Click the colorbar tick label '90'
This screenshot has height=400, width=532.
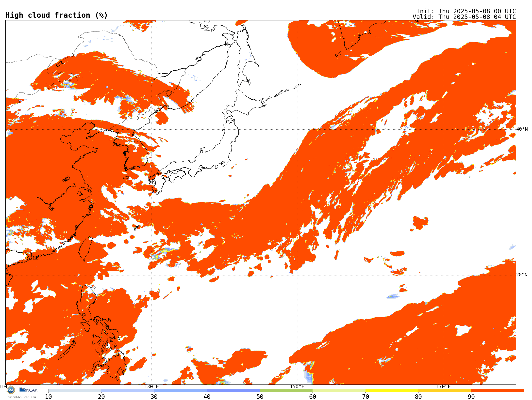pyautogui.click(x=471, y=397)
